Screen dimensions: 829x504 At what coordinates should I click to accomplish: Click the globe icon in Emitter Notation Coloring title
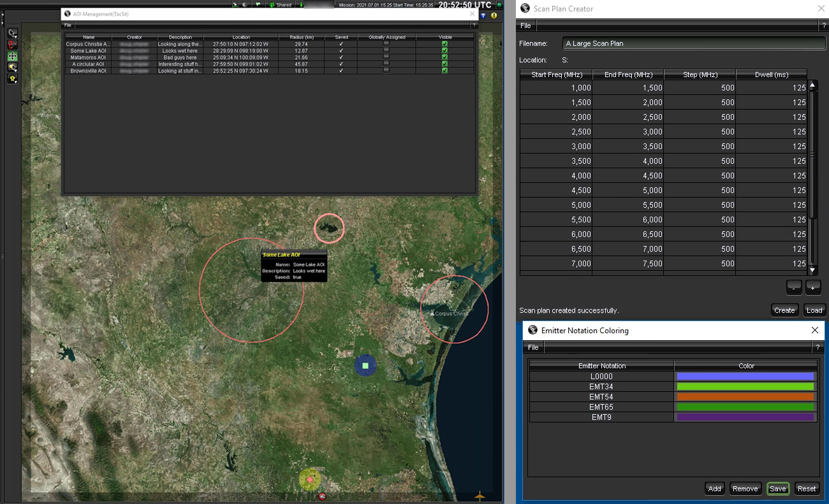(x=532, y=330)
